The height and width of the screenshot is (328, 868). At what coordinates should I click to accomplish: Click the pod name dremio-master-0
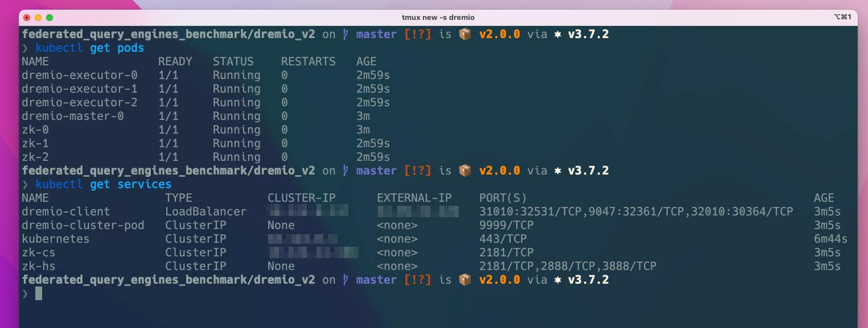73,116
